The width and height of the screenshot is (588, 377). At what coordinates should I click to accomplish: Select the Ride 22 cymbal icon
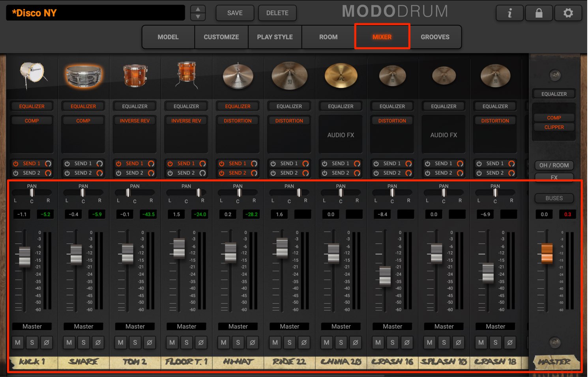(289, 75)
